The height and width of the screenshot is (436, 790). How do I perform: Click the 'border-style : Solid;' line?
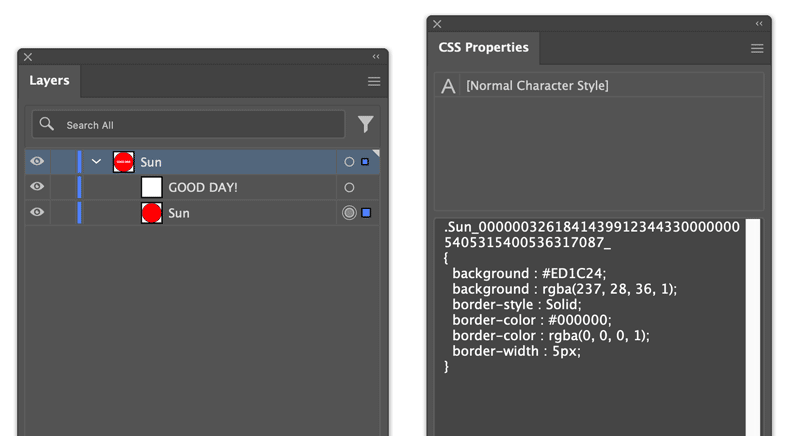click(x=516, y=305)
